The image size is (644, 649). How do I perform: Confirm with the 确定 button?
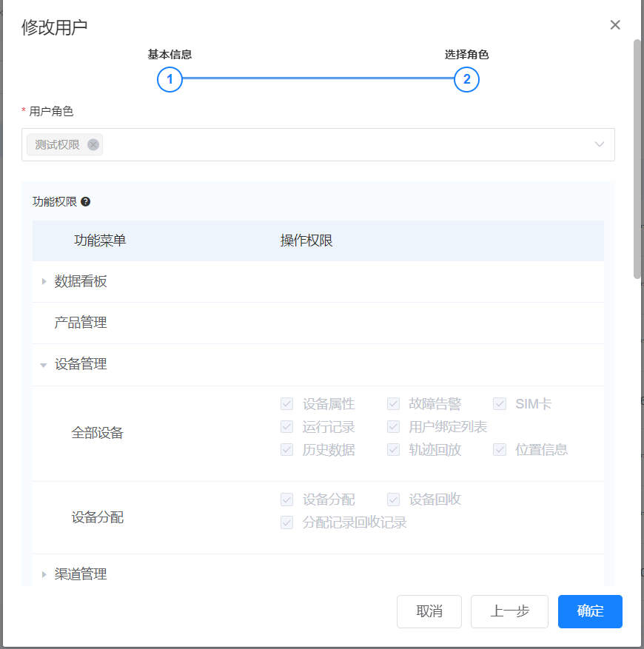tap(590, 611)
